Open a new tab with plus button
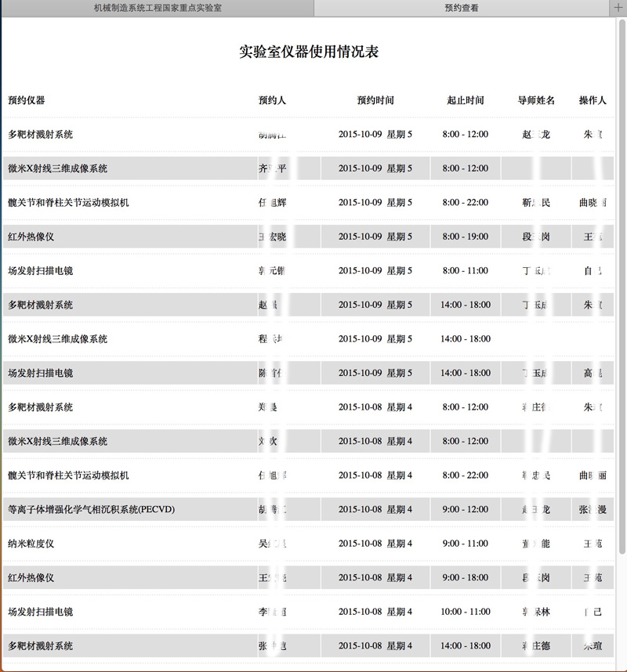The image size is (627, 672). pyautogui.click(x=618, y=8)
